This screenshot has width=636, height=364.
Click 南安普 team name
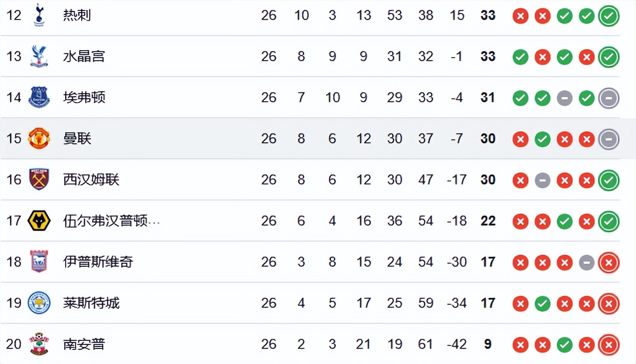click(x=84, y=344)
